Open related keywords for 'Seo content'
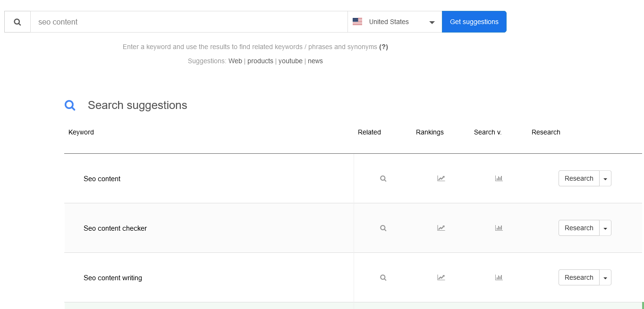This screenshot has height=309, width=644. 383,179
